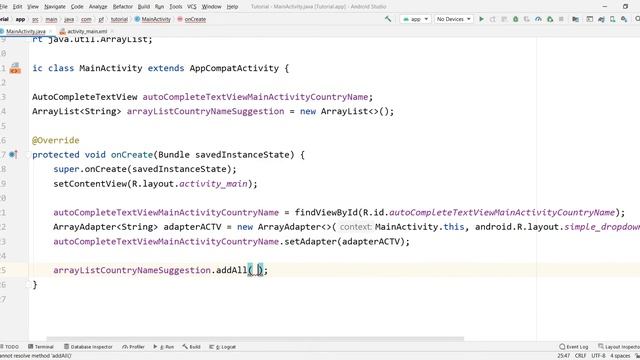Screen dimensions: 640x360
Task: Open the AVD Manager icon
Action: pyautogui.click(x=613, y=19)
